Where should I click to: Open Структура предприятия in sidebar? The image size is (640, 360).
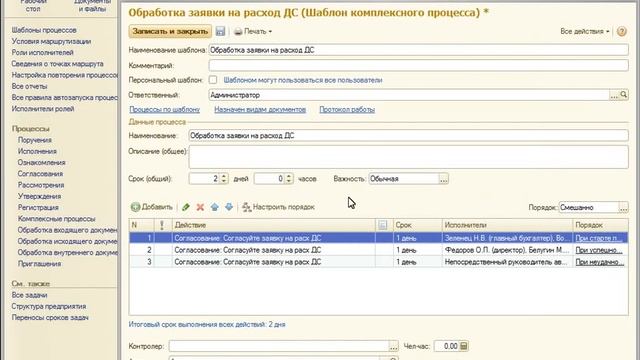[x=49, y=306]
